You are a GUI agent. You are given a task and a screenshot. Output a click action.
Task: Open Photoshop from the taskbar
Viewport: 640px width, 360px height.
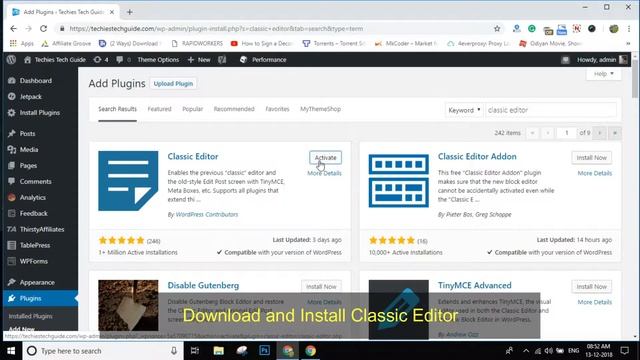pyautogui.click(x=264, y=351)
